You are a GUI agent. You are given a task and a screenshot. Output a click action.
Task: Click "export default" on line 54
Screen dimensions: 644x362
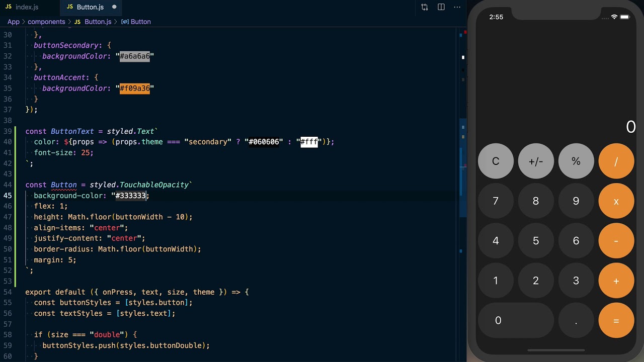[55, 292]
